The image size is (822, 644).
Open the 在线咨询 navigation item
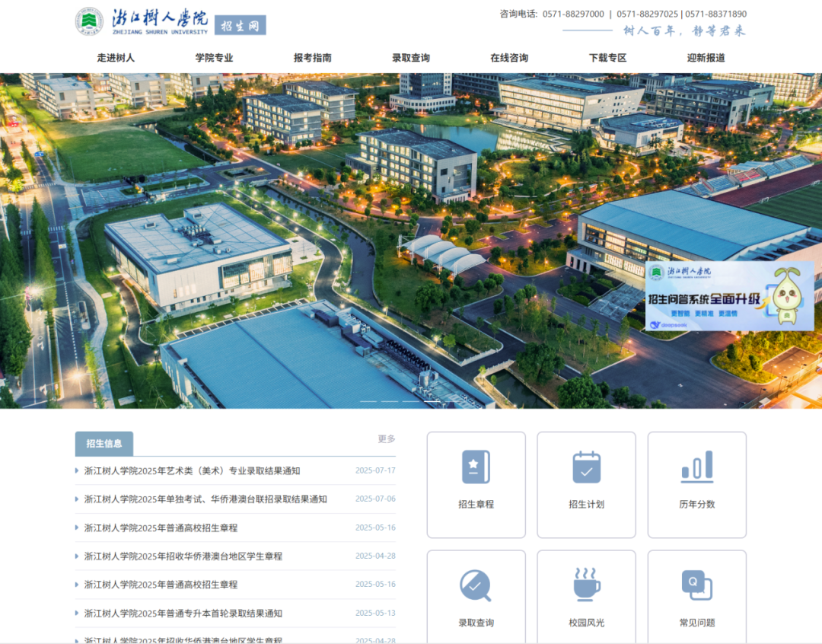point(509,58)
